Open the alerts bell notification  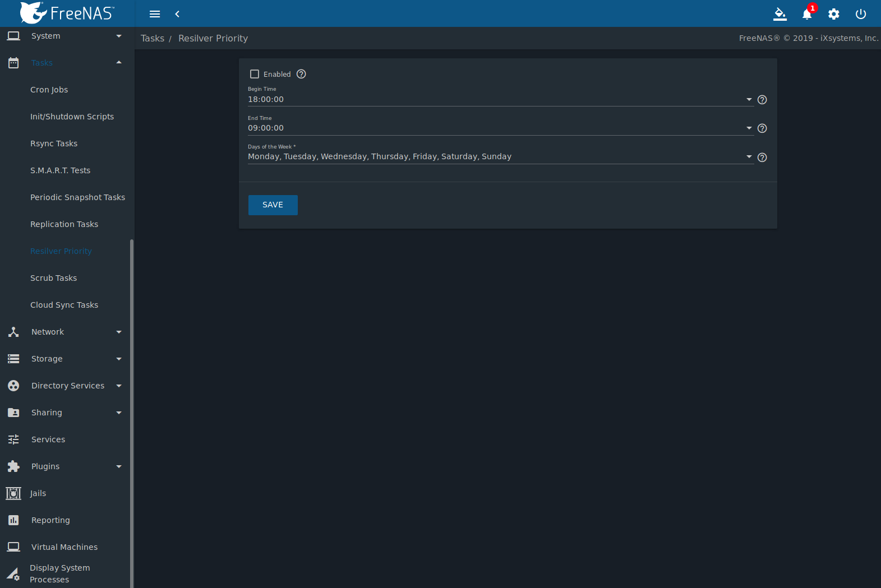point(807,14)
